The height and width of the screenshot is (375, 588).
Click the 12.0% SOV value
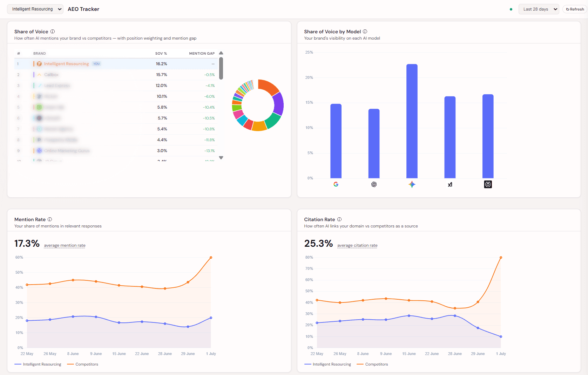162,86
